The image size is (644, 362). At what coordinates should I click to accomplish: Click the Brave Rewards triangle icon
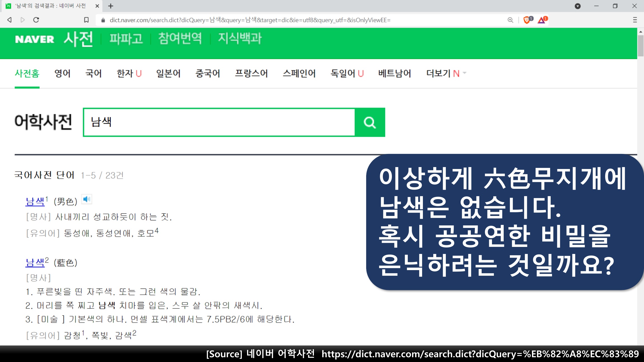point(542,20)
